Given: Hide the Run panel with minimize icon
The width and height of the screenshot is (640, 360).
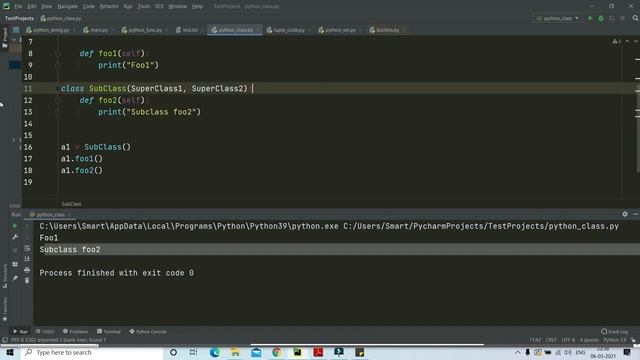Looking at the screenshot, I should [x=635, y=214].
